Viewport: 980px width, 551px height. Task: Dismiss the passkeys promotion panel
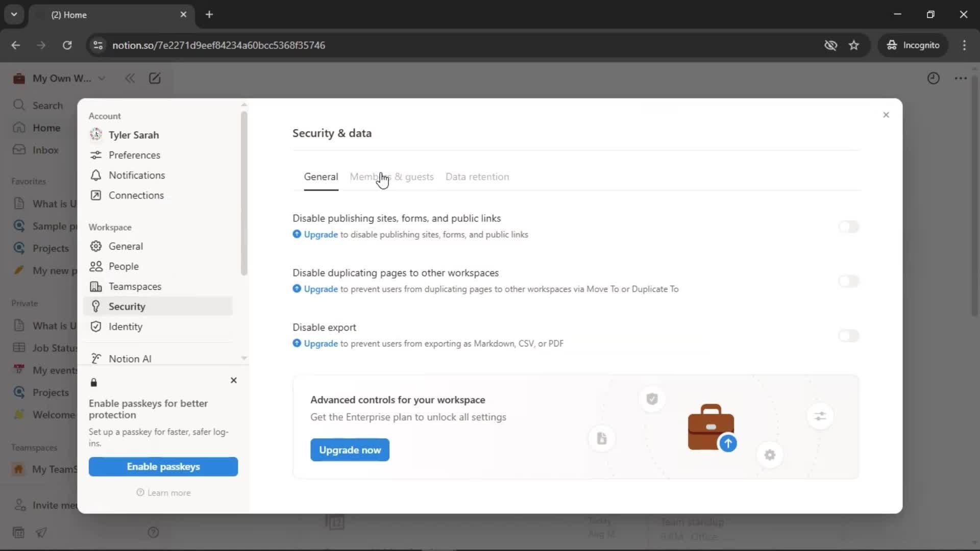click(234, 380)
